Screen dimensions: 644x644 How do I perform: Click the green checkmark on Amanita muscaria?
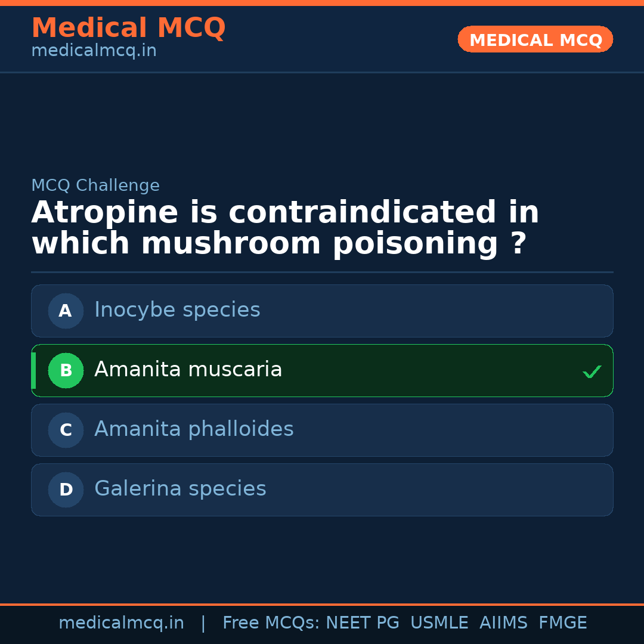click(x=592, y=371)
